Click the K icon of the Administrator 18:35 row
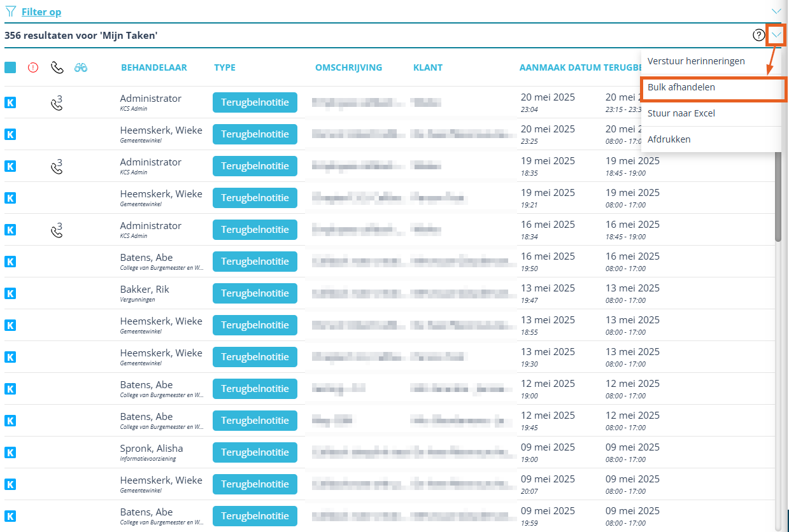Viewport: 789px width, 532px height. coord(10,166)
